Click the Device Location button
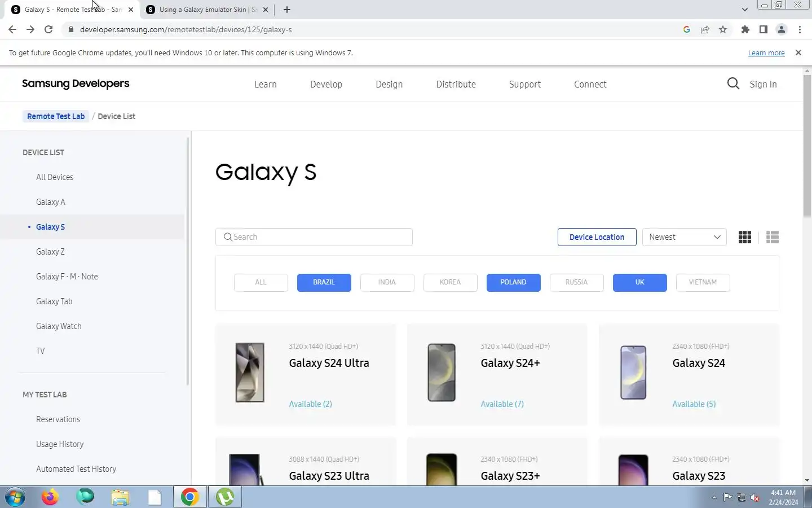Screen dimensions: 812x508 click(597, 237)
